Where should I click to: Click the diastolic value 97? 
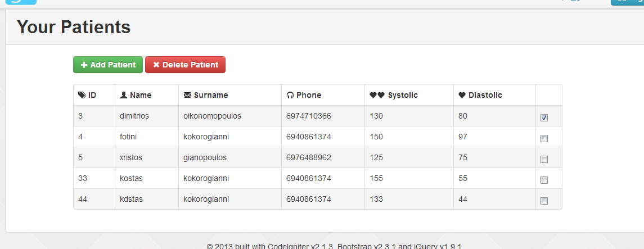[463, 137]
